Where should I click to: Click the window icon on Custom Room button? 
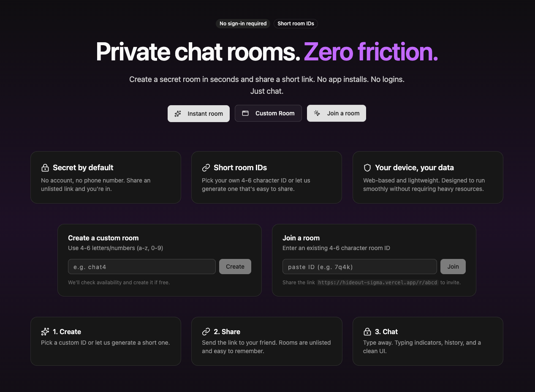pos(245,113)
